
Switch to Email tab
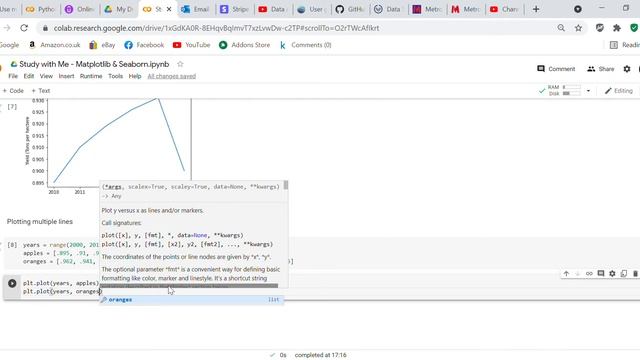(x=196, y=9)
